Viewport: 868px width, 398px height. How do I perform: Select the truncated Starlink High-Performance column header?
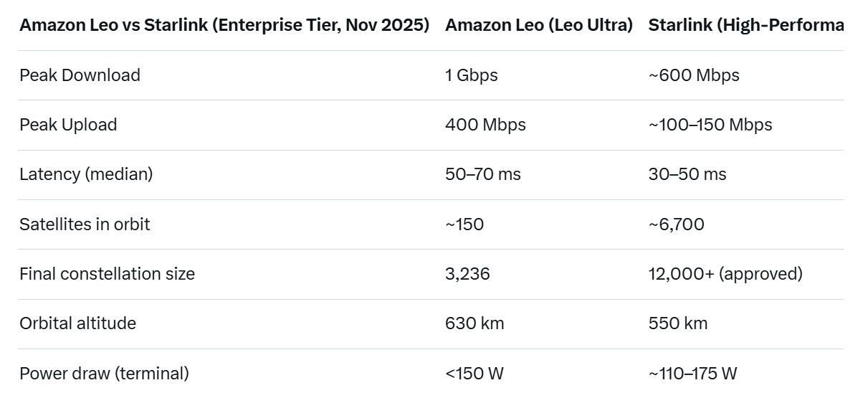[x=745, y=25]
